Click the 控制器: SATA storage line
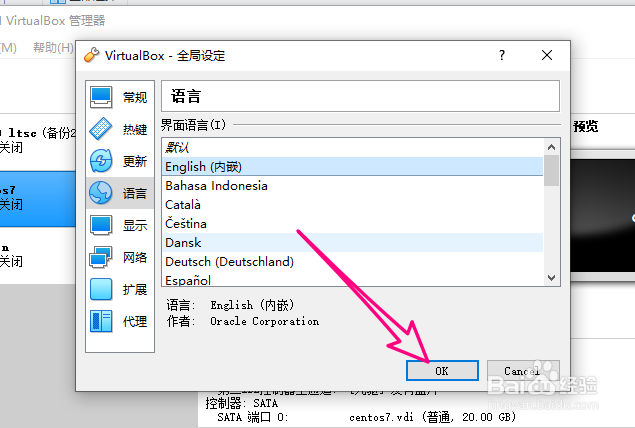The image size is (635, 428). [242, 403]
